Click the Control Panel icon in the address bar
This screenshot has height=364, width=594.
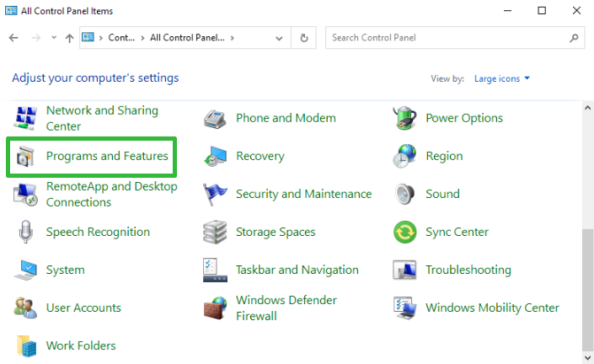pyautogui.click(x=88, y=37)
